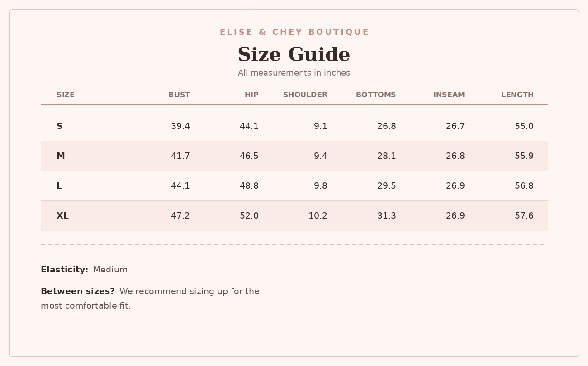The width and height of the screenshot is (588, 366).
Task: Select the XL size row label
Action: [x=62, y=216]
